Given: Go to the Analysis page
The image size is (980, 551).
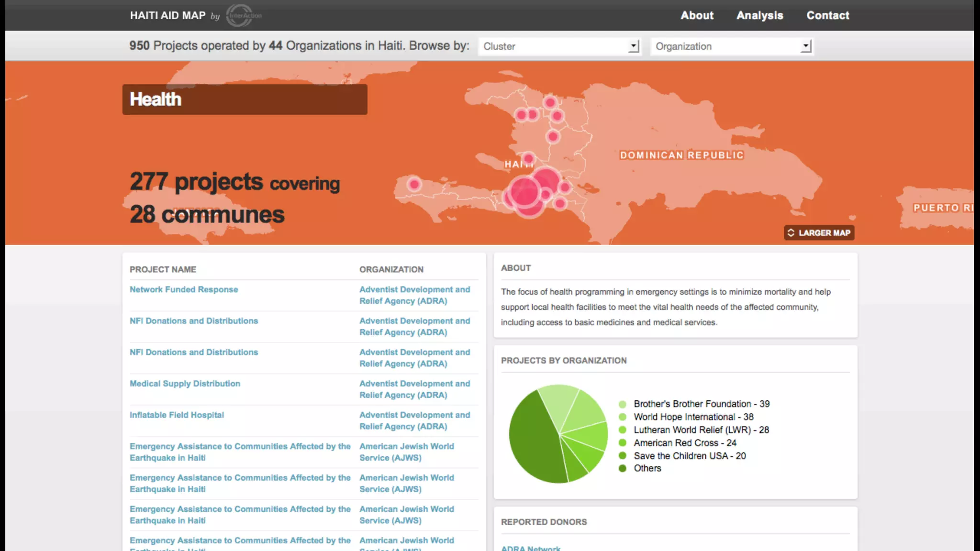Looking at the screenshot, I should click(x=759, y=15).
